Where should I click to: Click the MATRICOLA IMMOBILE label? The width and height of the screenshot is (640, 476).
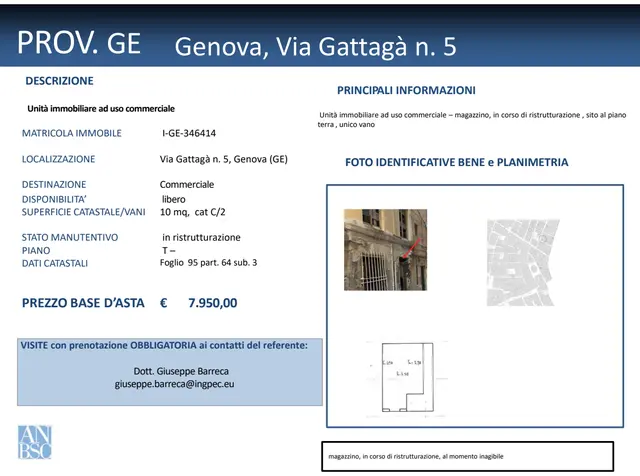click(x=72, y=133)
